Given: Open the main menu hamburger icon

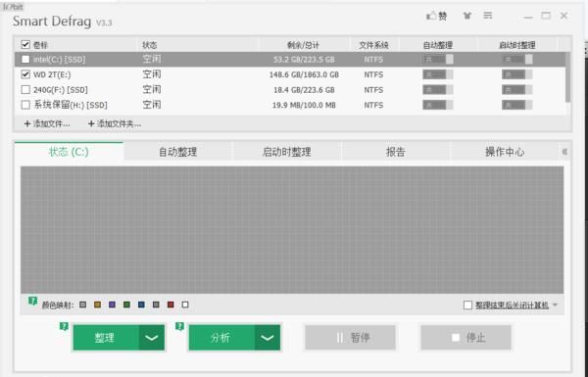Looking at the screenshot, I should pyautogui.click(x=487, y=16).
